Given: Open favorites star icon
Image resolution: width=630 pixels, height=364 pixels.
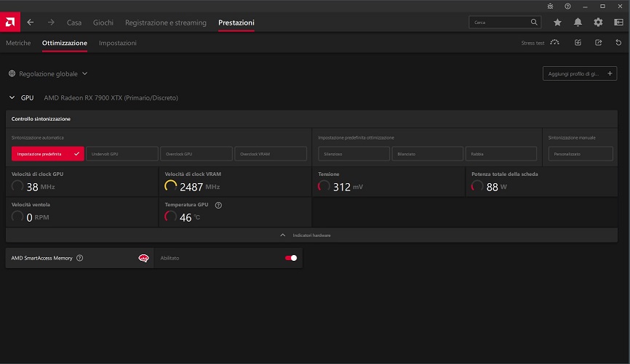Looking at the screenshot, I should pos(557,23).
